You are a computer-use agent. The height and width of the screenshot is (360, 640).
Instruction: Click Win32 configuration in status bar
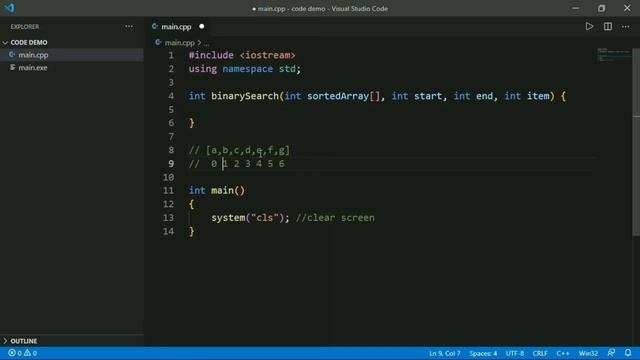[x=588, y=353]
